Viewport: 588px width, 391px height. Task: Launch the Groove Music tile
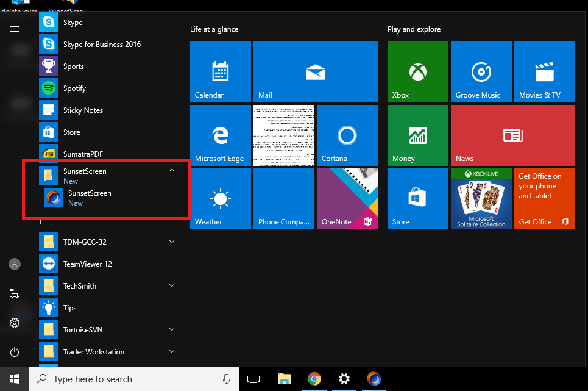click(x=481, y=71)
